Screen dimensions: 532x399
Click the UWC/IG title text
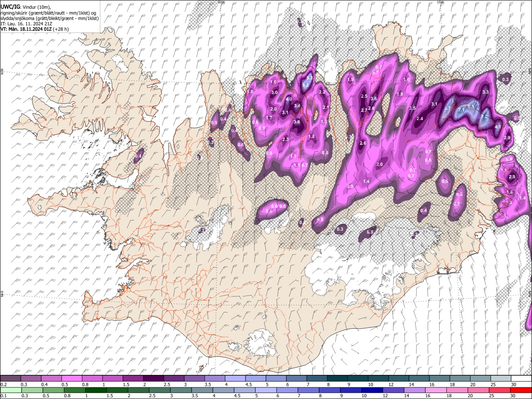10,7
